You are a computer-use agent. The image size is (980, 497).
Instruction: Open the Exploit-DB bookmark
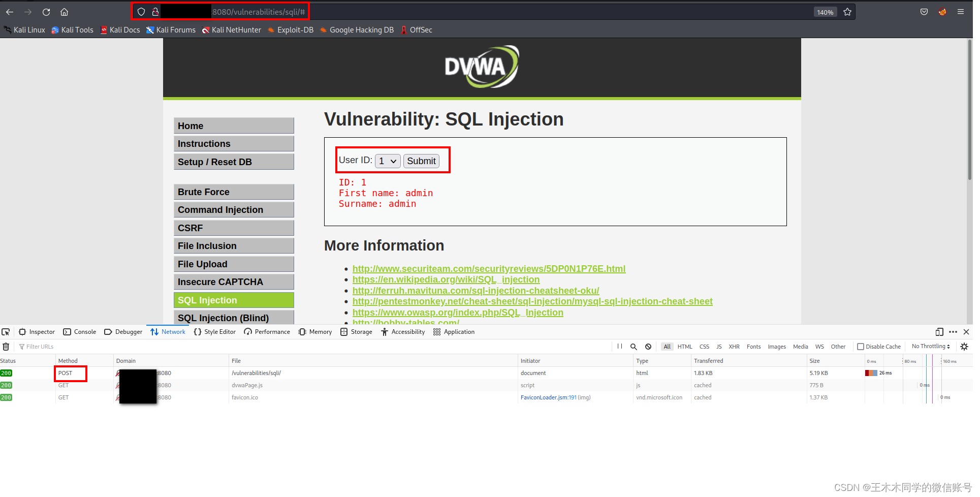[x=291, y=30]
